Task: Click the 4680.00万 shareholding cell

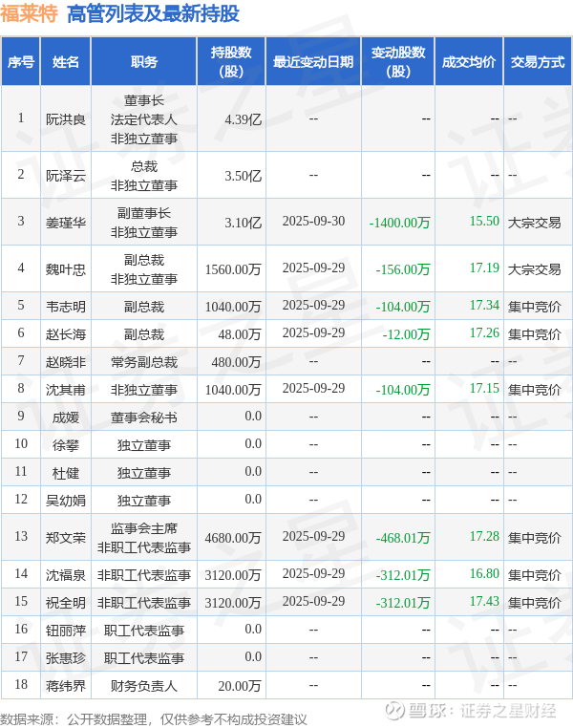Action: [x=233, y=538]
